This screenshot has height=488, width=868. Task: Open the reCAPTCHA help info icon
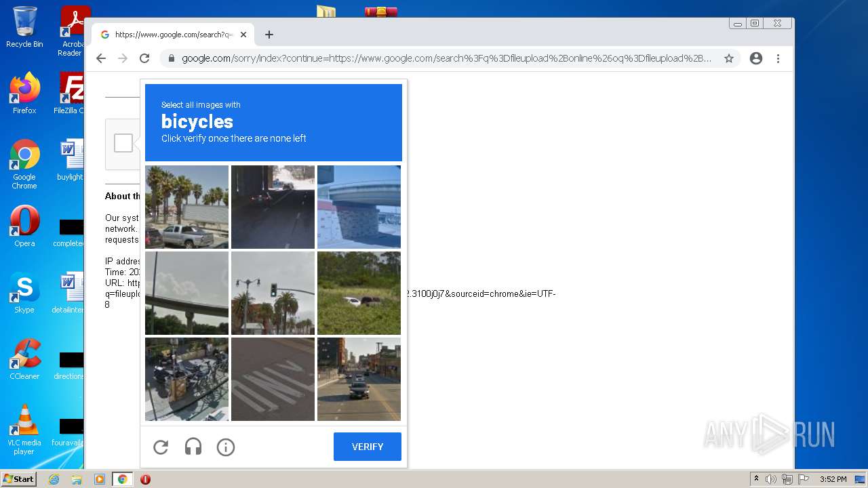[226, 447]
